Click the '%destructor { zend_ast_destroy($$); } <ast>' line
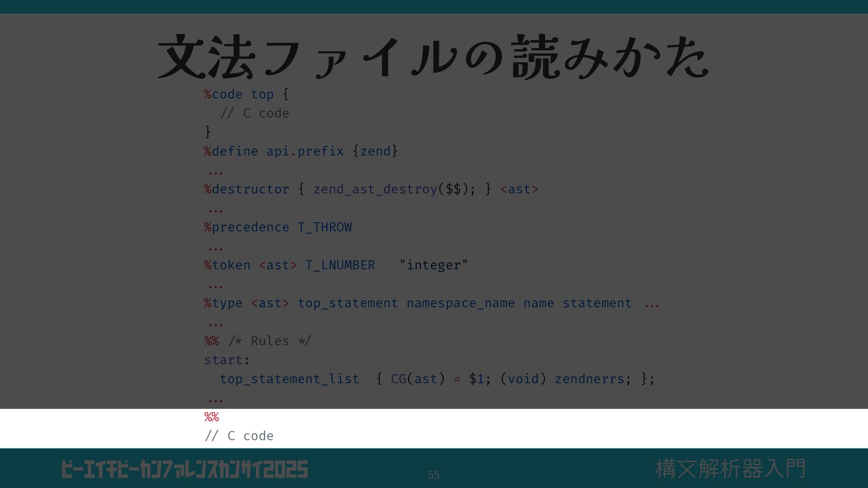Screen dimensions: 868x488 pyautogui.click(x=371, y=189)
